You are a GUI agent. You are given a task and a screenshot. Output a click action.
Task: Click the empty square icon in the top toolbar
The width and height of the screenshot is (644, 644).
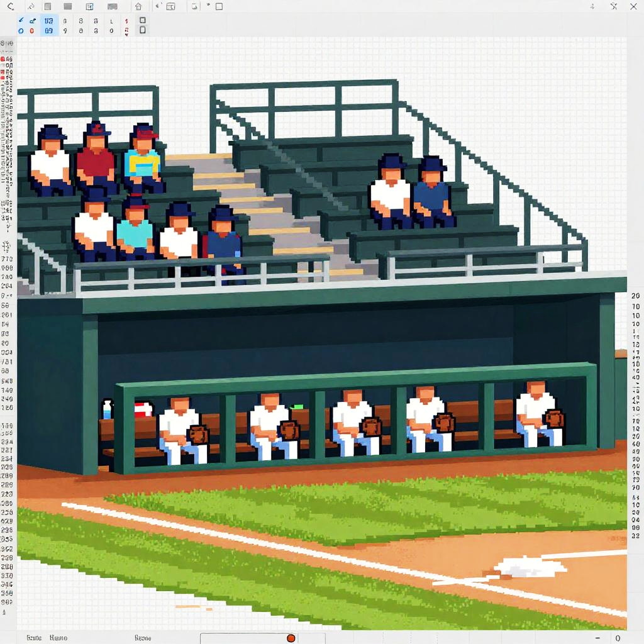click(219, 7)
